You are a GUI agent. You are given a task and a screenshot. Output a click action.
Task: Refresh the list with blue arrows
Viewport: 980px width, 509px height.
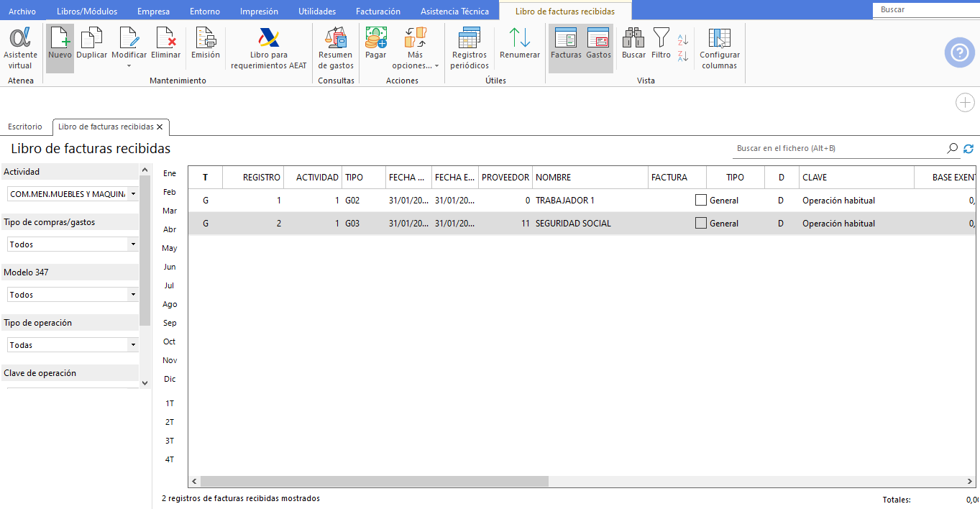[968, 148]
